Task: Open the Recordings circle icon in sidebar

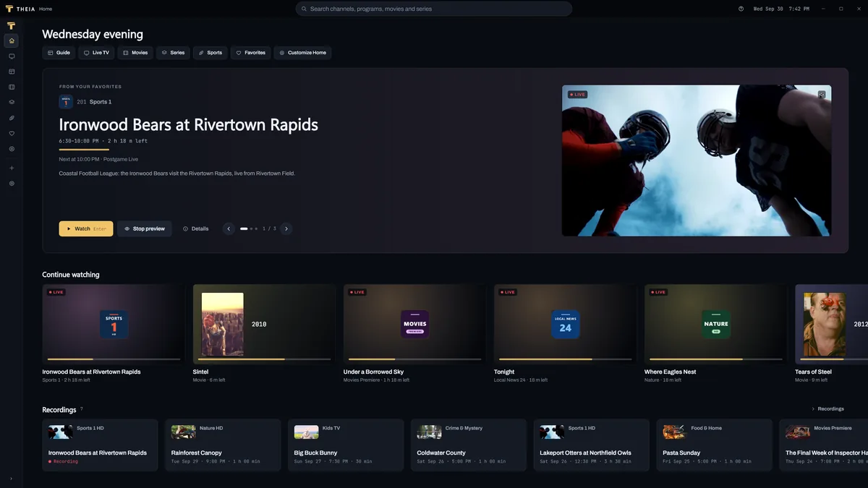Action: (12, 148)
